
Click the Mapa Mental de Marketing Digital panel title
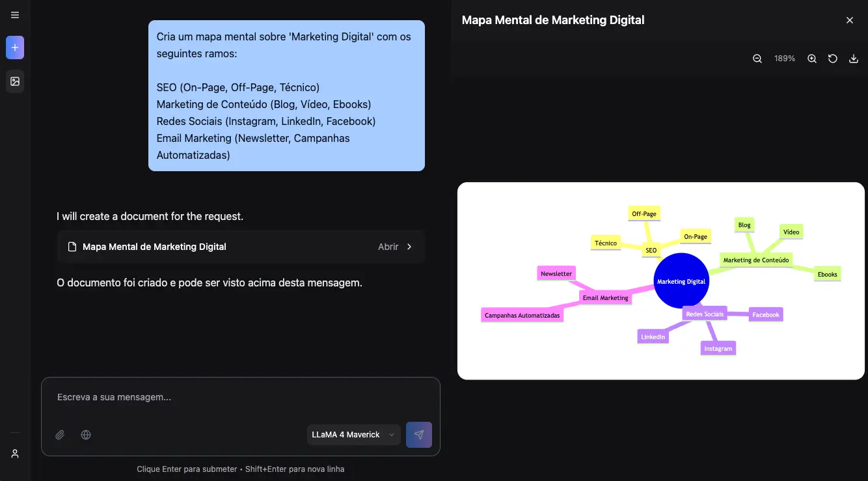click(553, 20)
